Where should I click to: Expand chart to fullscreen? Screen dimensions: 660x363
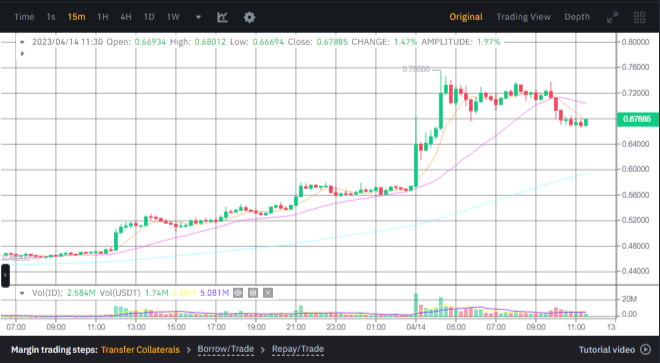[x=612, y=17]
